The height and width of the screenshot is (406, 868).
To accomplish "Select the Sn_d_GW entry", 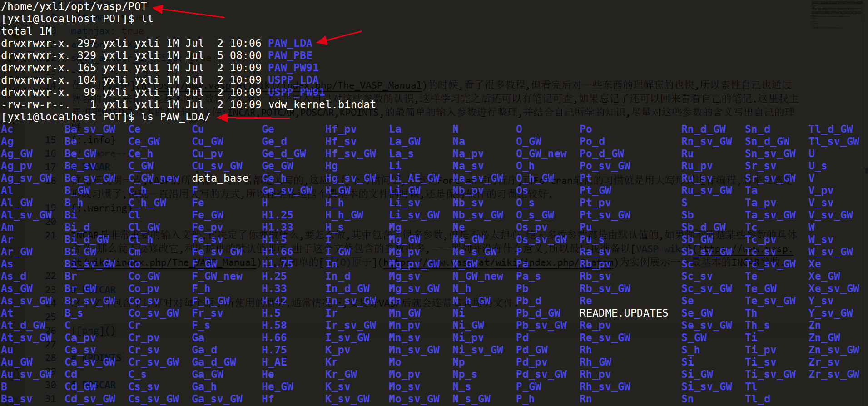I will point(767,141).
